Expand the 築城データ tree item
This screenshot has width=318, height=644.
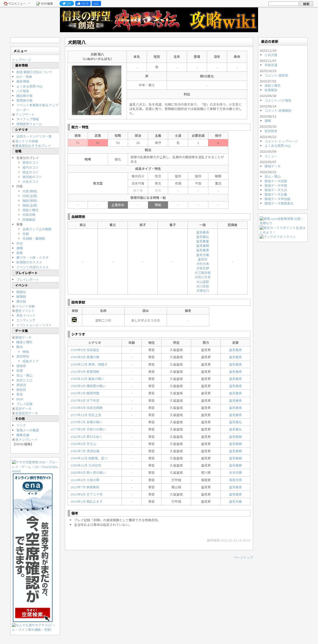[x=14, y=337]
